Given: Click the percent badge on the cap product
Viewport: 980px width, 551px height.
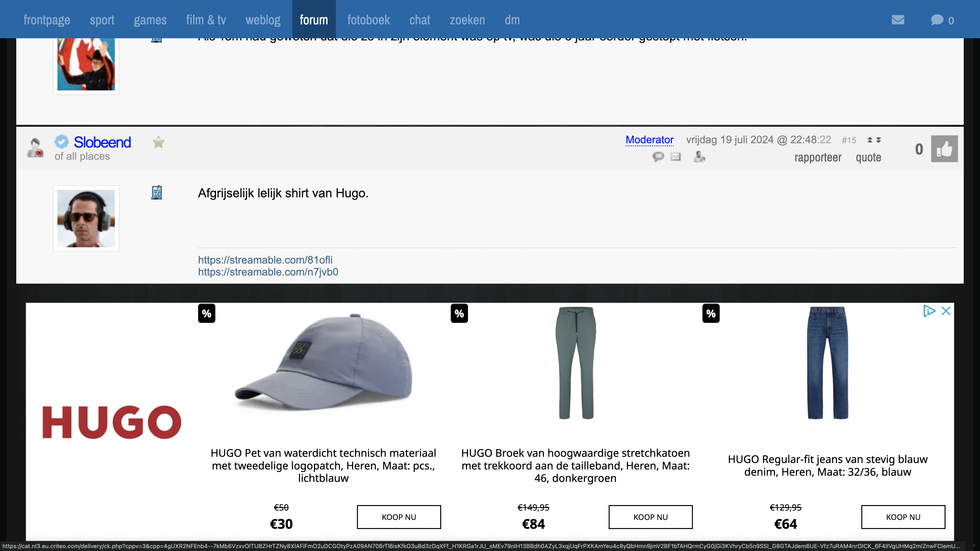Looking at the screenshot, I should (206, 313).
